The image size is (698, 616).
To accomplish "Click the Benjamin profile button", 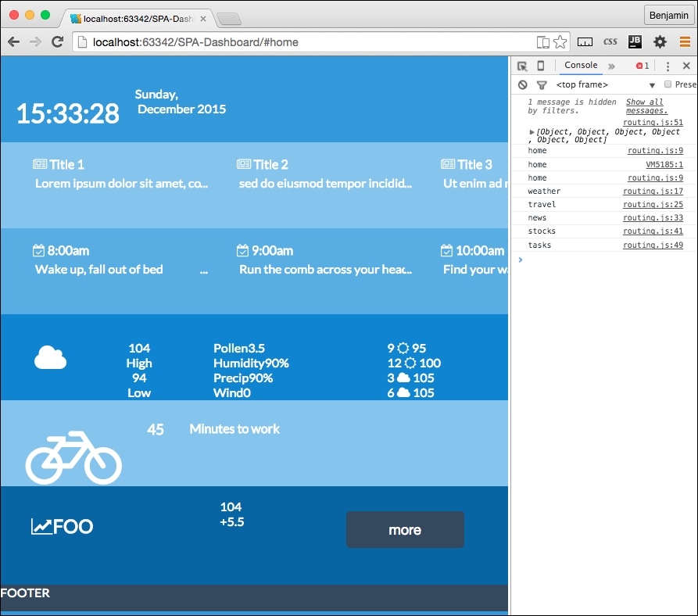I will [668, 15].
